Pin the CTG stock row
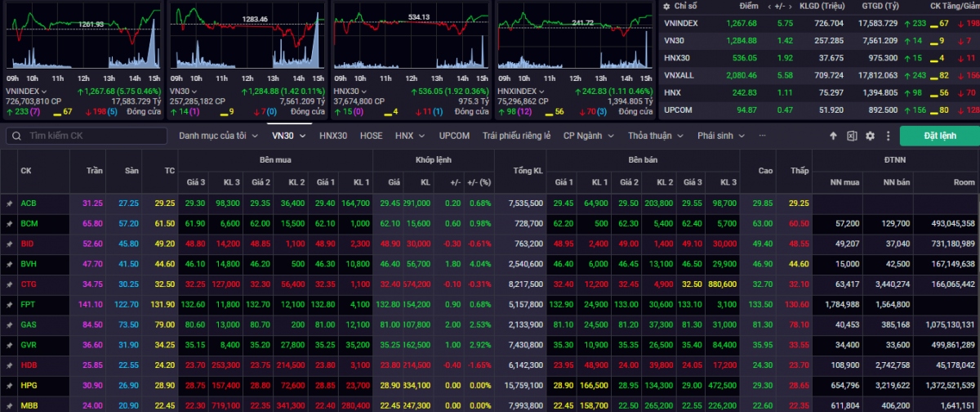Image resolution: width=980 pixels, height=412 pixels. point(10,284)
